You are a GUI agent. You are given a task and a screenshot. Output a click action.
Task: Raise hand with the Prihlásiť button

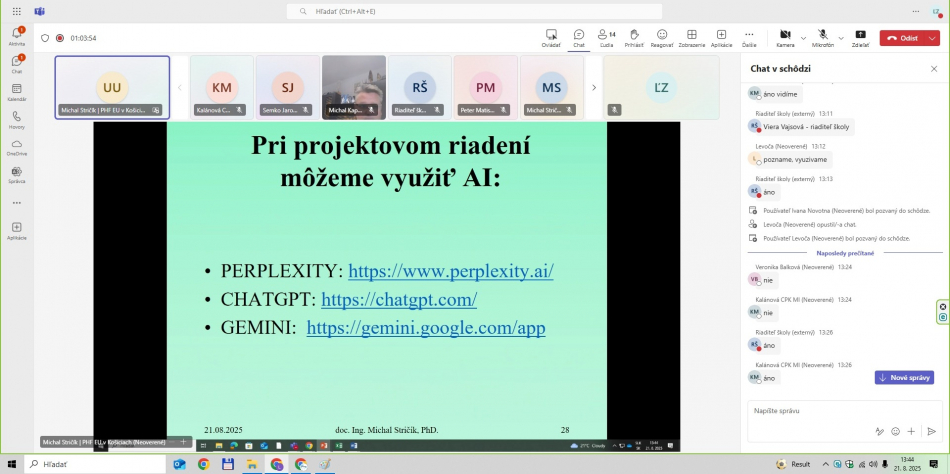coord(634,37)
